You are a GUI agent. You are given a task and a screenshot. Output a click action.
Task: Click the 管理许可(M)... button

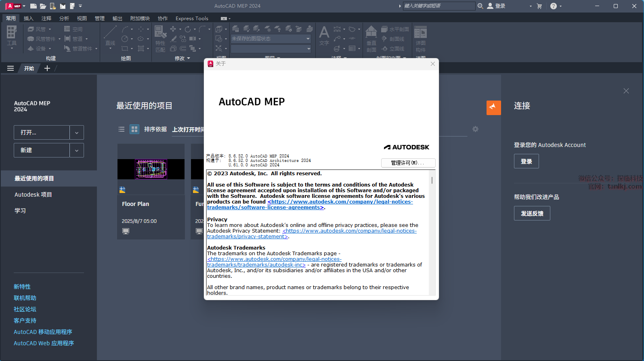coord(408,163)
